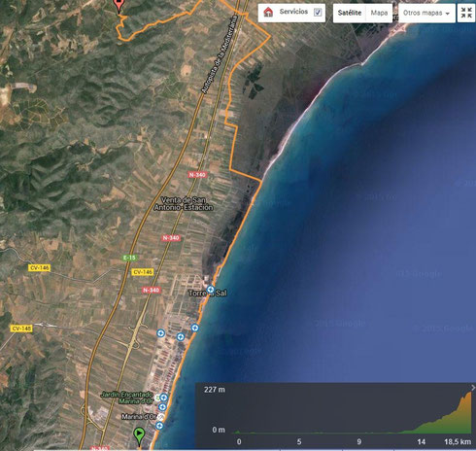476x451 pixels.
Task: Click the Jardín Encantado Marina d'Or label
Action: coord(126,398)
